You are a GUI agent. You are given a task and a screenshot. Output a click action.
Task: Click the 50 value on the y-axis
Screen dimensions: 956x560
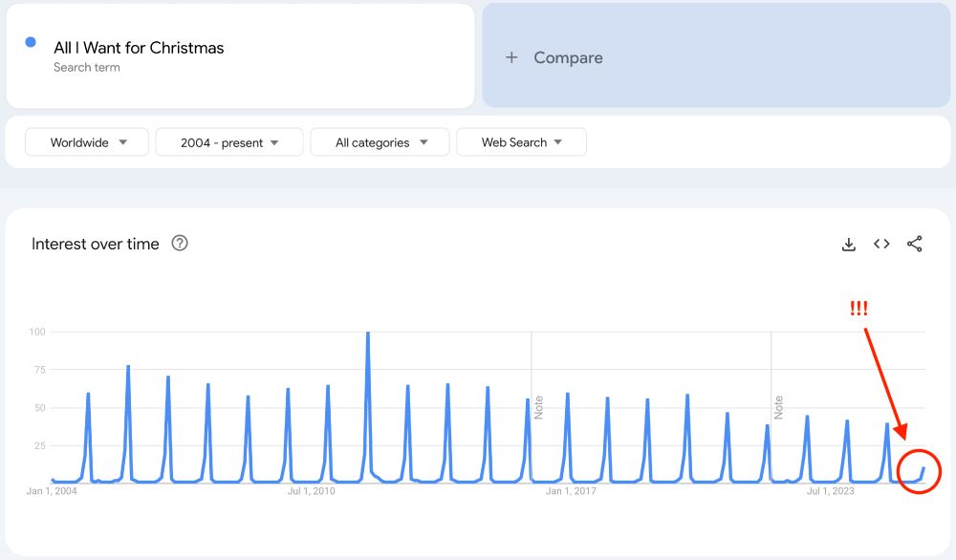39,408
